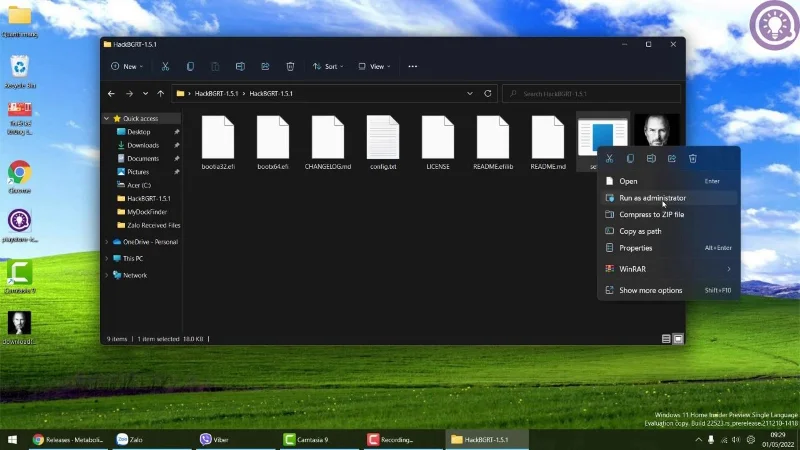
Task: Select the README.efilib file
Action: (493, 142)
